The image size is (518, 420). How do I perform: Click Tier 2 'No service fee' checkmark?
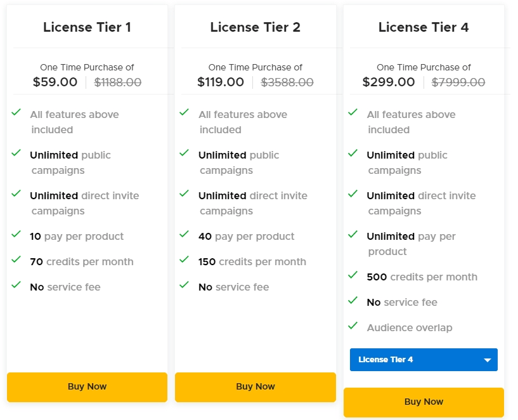[185, 285]
